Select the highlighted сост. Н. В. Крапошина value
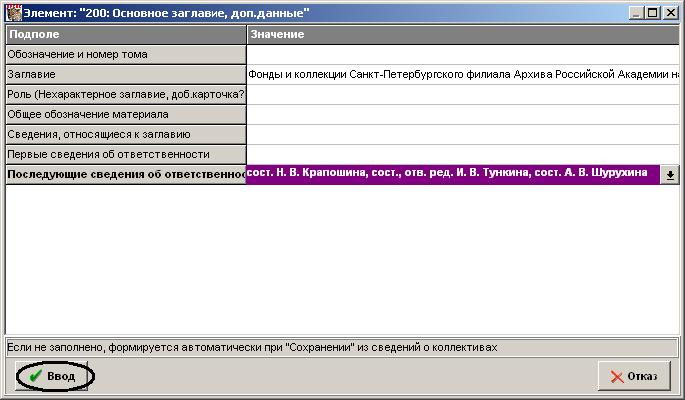The image size is (685, 400). point(453,175)
